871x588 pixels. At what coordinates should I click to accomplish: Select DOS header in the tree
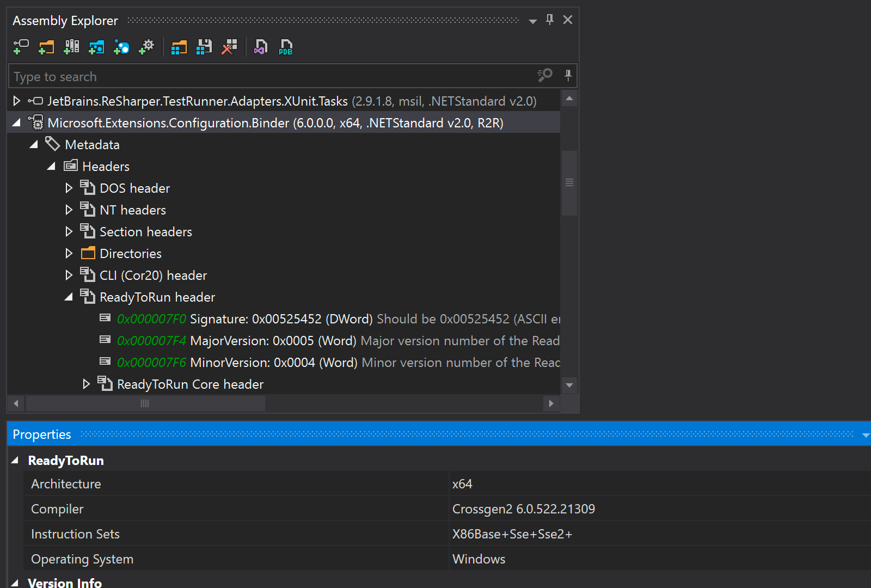click(134, 188)
